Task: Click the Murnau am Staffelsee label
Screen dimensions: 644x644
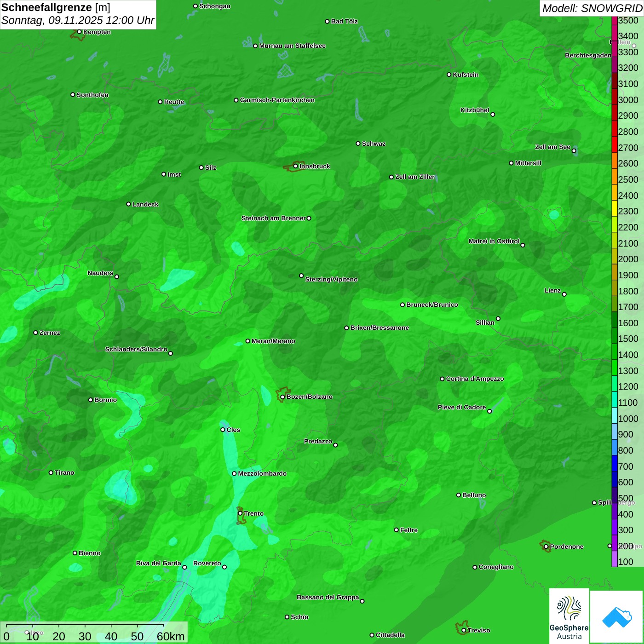Action: 292,46
